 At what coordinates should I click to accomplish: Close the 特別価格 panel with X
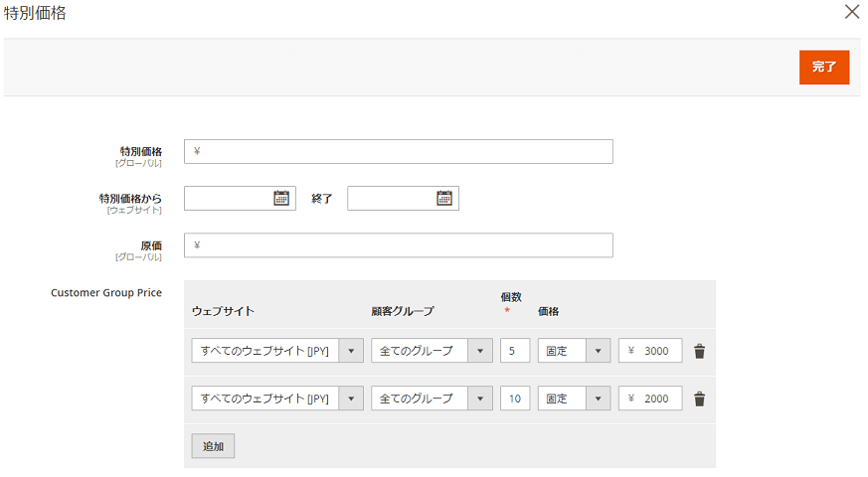(x=851, y=13)
